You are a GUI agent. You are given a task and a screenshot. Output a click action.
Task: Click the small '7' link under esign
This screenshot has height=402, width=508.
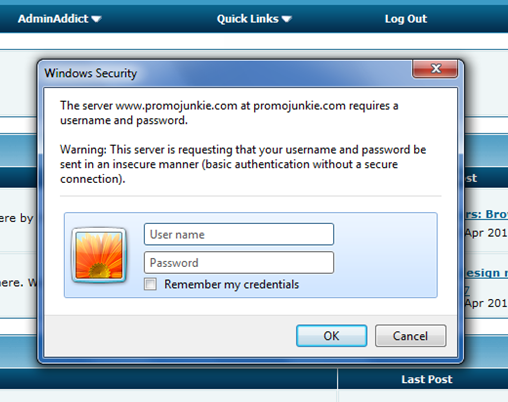[467, 290]
